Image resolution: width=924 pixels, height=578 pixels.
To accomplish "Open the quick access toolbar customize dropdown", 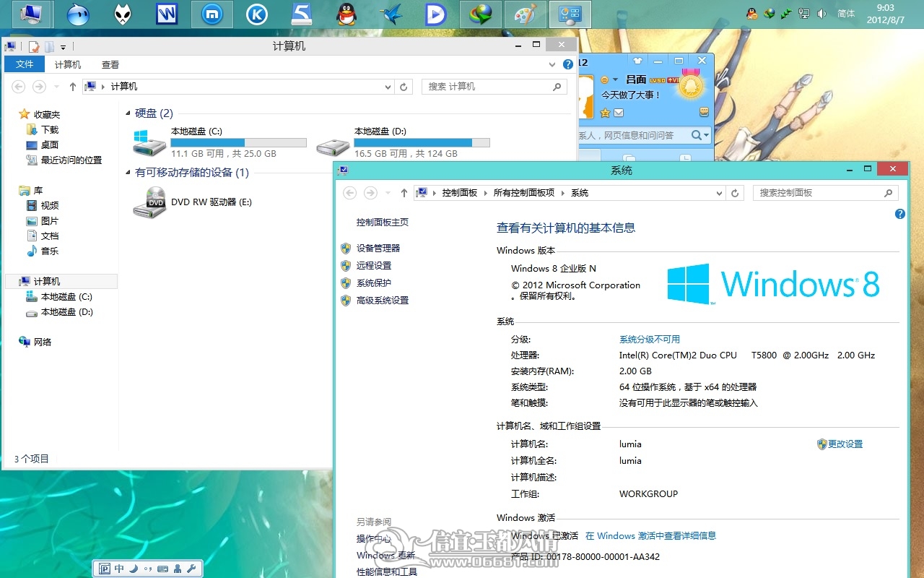I will click(x=63, y=47).
